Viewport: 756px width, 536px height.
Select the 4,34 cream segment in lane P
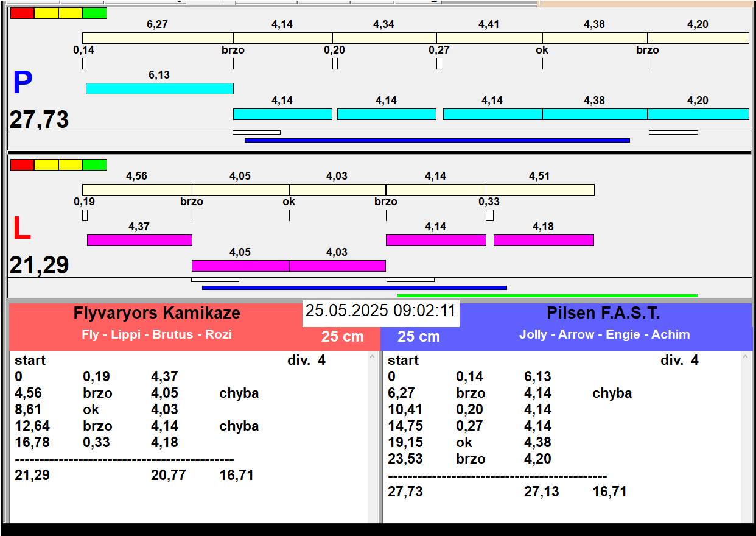384,38
